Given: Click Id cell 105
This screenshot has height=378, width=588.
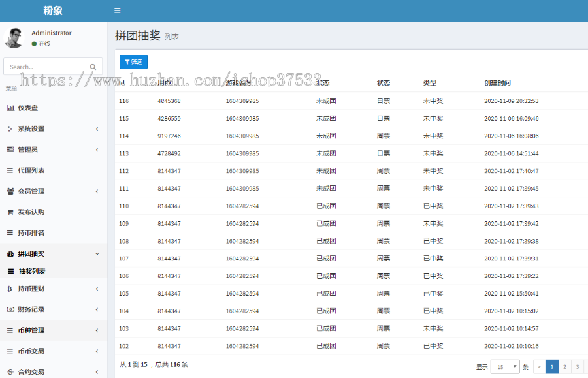Looking at the screenshot, I should [x=123, y=294].
